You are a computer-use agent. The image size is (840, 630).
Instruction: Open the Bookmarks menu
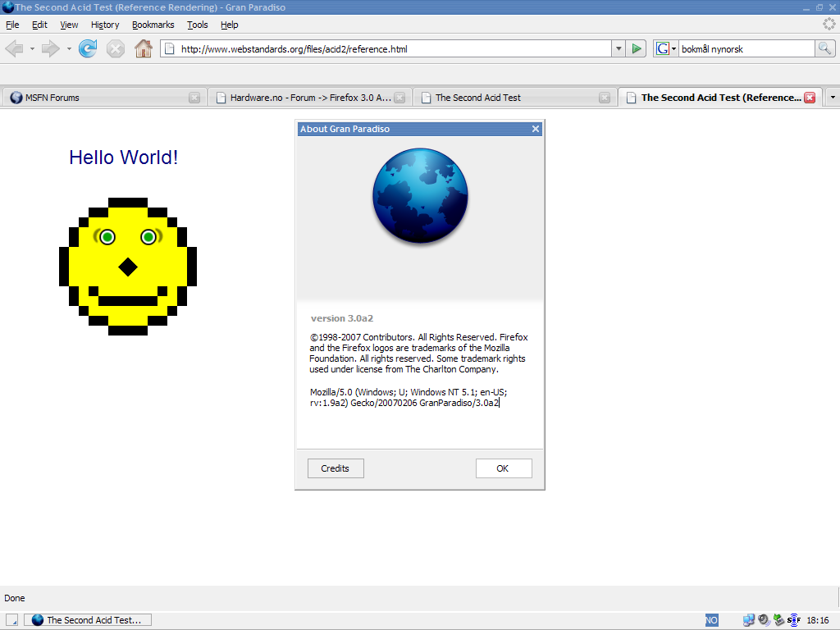coord(153,25)
